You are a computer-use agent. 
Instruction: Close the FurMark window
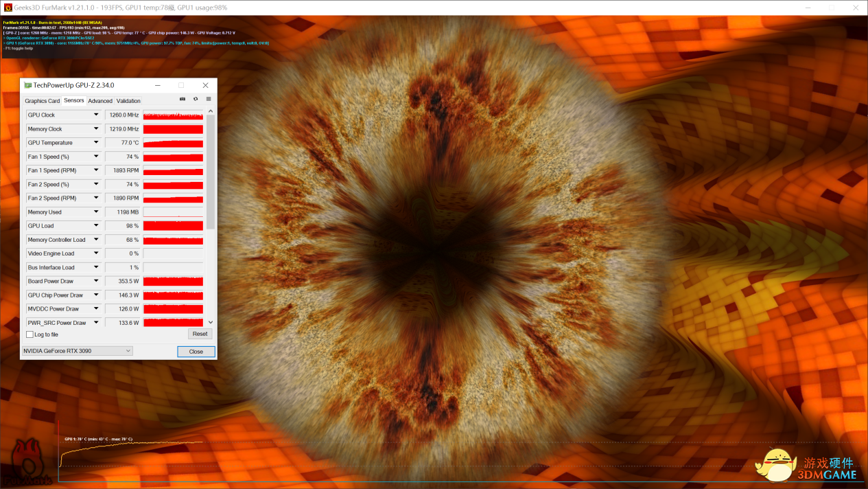point(856,8)
